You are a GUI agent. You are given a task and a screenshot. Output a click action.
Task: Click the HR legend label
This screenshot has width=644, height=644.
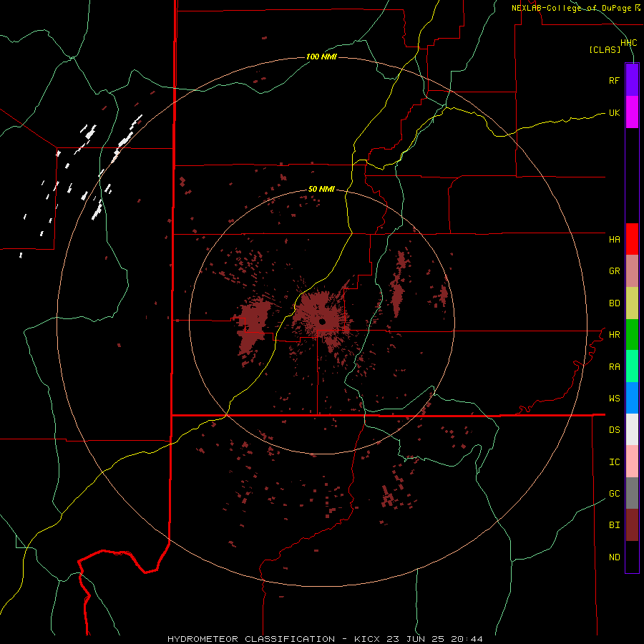point(614,335)
